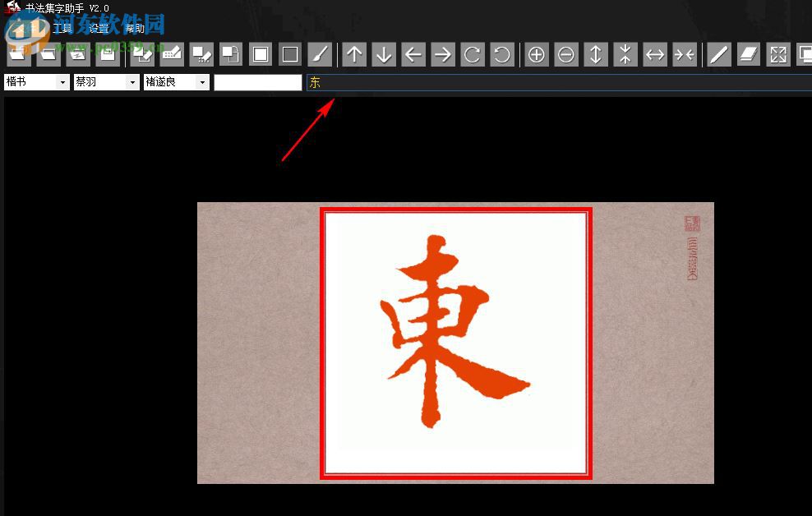
Task: Rotate the character counterclockwise
Action: [502, 54]
